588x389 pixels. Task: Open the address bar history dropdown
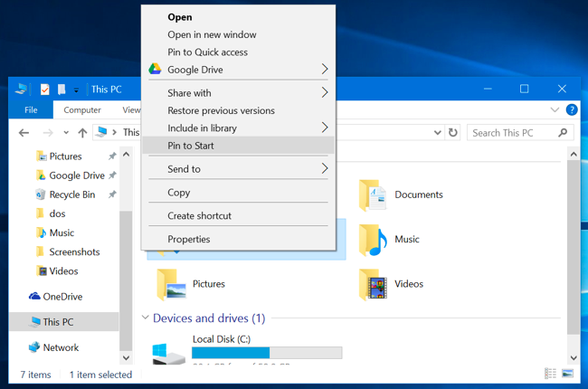coord(437,132)
